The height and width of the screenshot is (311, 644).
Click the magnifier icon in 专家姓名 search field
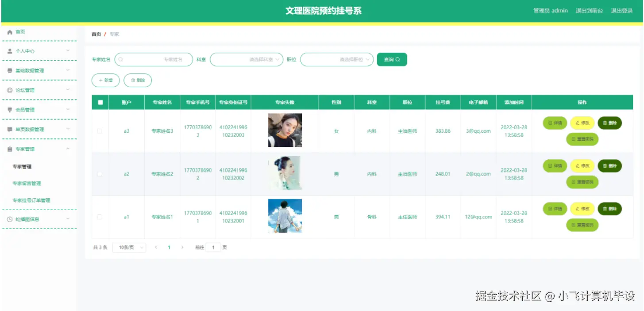pyautogui.click(x=120, y=59)
